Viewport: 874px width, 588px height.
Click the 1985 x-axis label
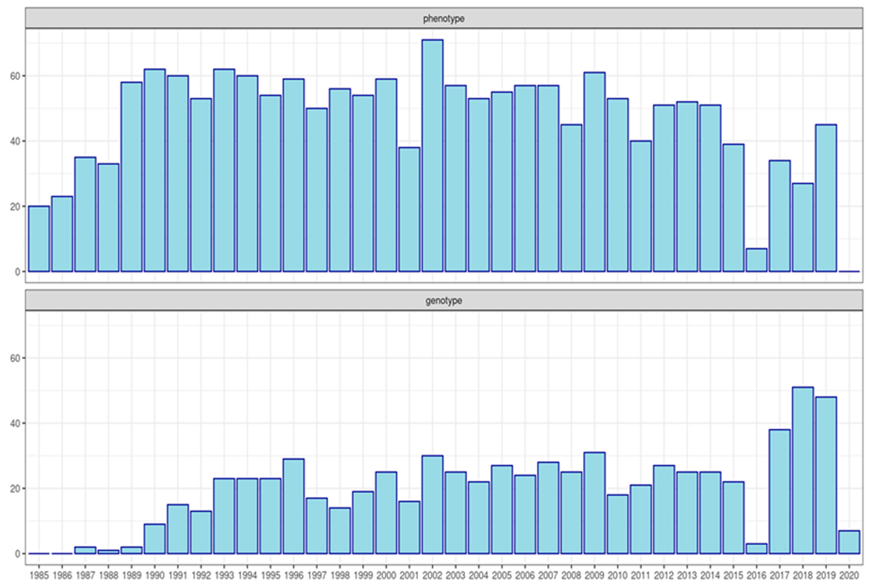(x=39, y=575)
